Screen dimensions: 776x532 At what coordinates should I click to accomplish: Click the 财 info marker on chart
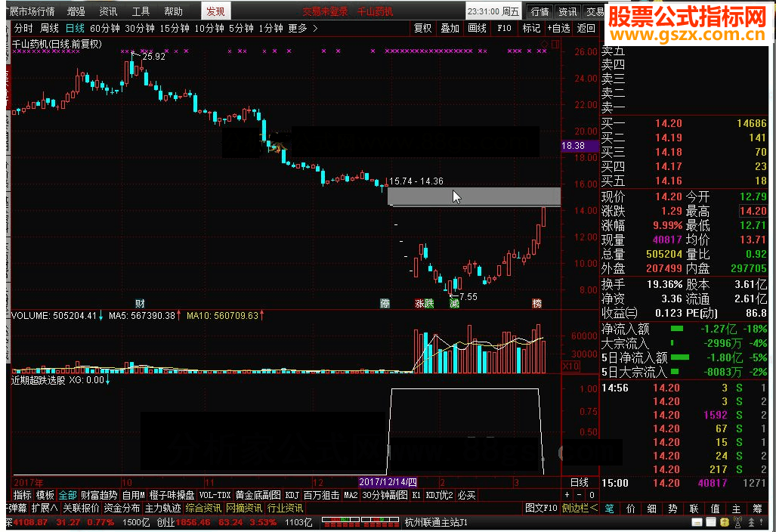140,303
